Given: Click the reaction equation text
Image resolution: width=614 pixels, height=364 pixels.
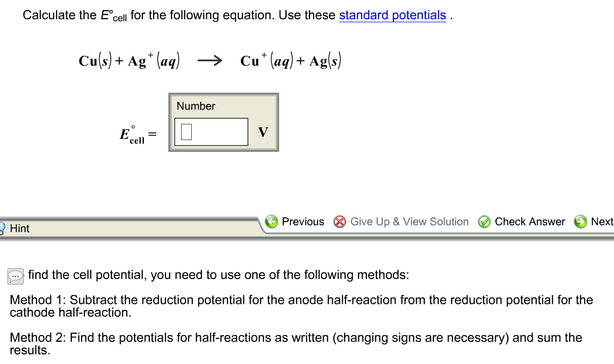Looking at the screenshot, I should tap(210, 60).
